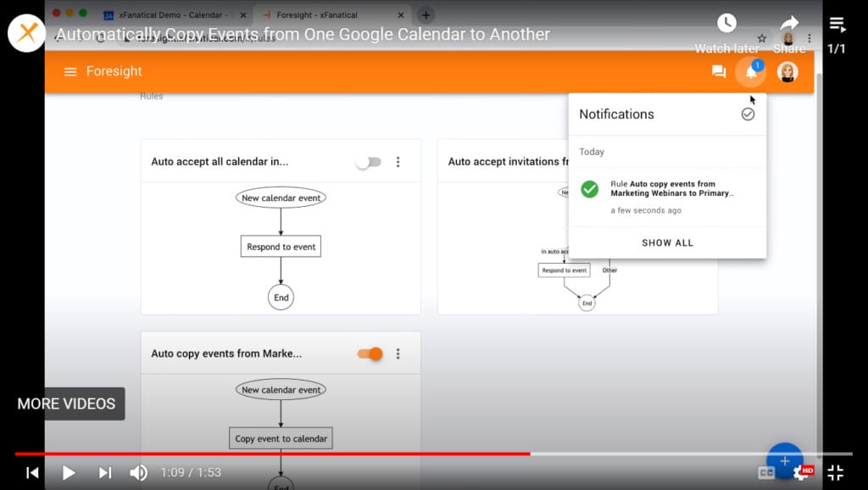Click the Foresight profile avatar
The image size is (868, 490).
(x=787, y=71)
